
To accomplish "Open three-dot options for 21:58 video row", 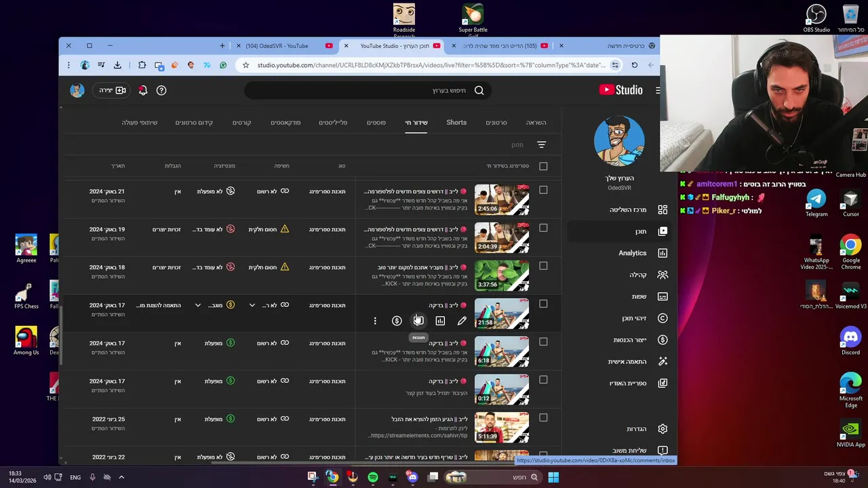I will pos(375,321).
